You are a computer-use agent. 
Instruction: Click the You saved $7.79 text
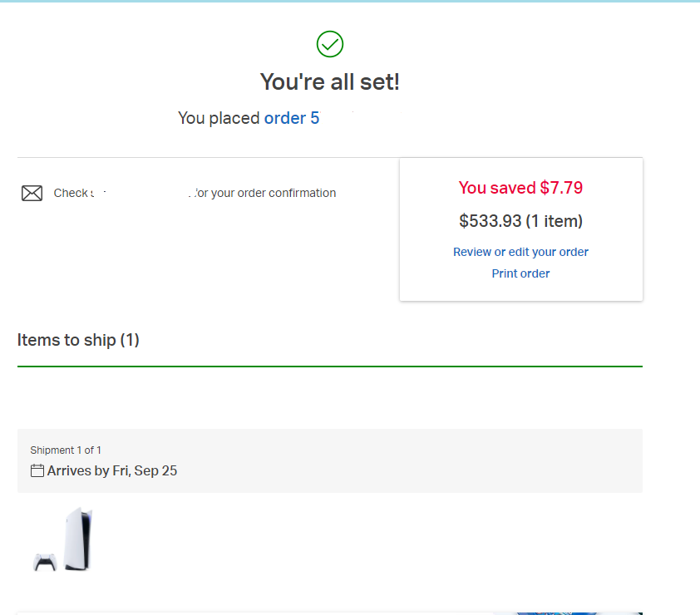point(520,188)
